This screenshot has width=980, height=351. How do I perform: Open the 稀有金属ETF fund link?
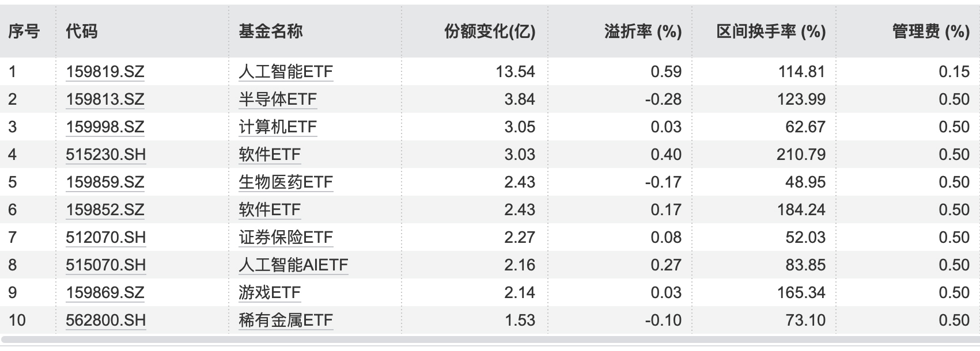(x=286, y=320)
